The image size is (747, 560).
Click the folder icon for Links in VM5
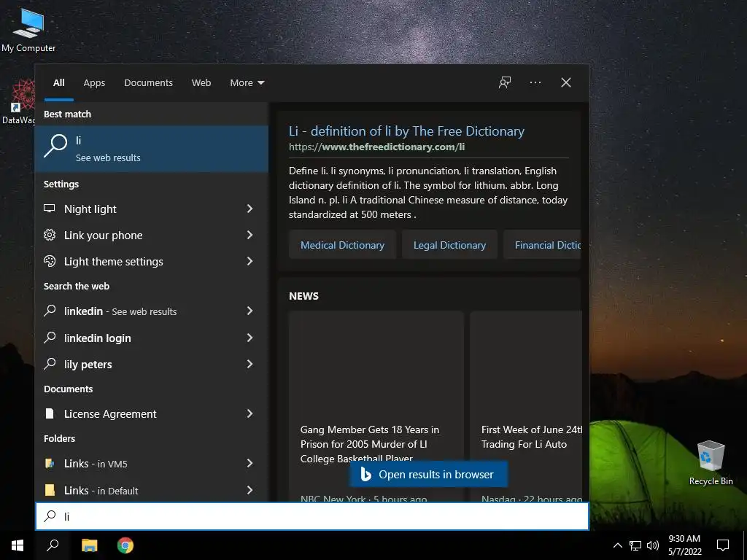click(50, 463)
